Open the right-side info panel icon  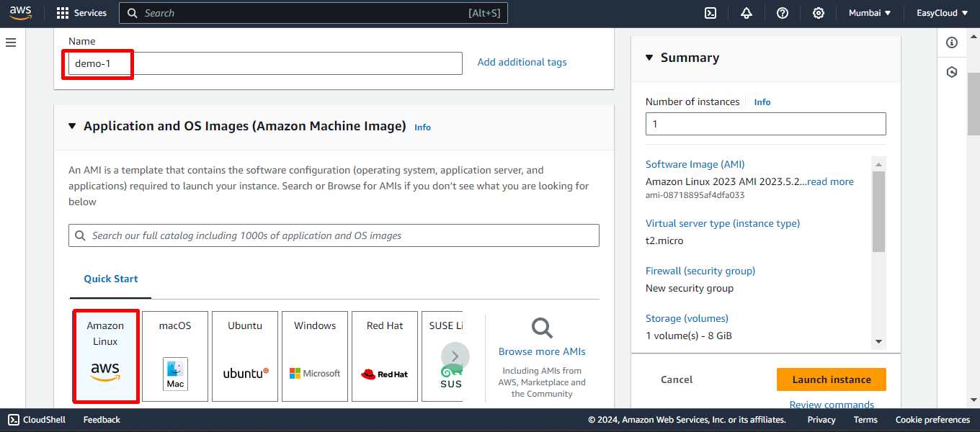[x=952, y=42]
